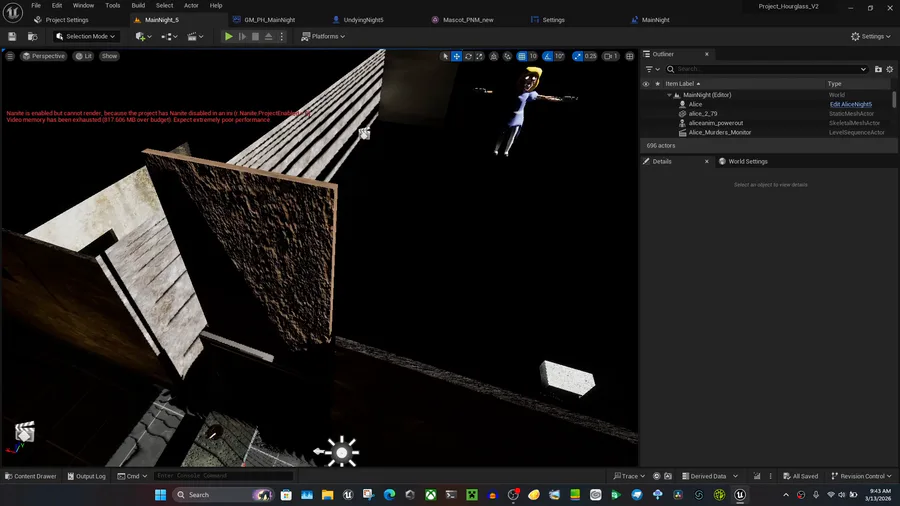This screenshot has width=900, height=506.
Task: Open the Revision Control dropdown
Action: (862, 476)
